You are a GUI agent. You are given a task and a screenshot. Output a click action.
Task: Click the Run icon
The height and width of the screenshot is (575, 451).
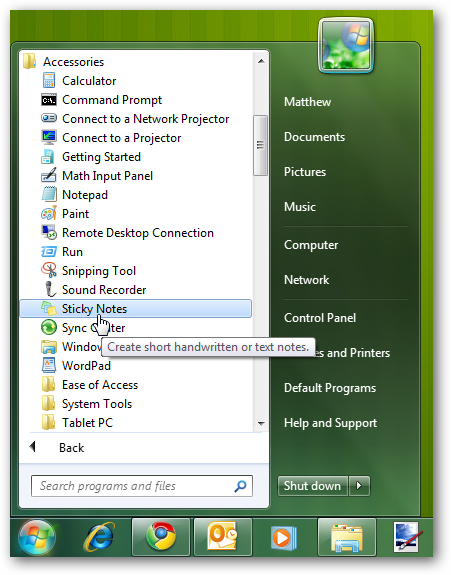pyautogui.click(x=49, y=252)
